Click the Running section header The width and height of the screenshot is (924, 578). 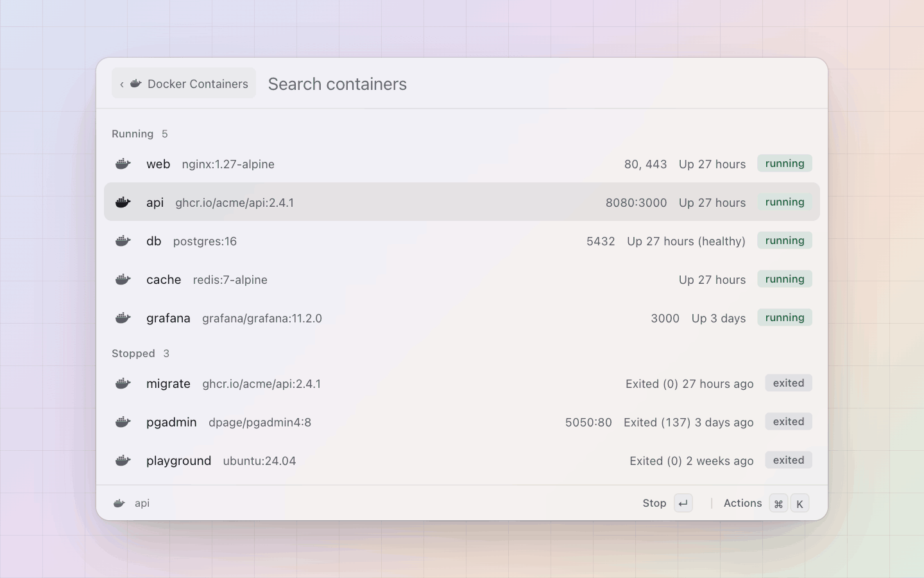click(x=132, y=134)
